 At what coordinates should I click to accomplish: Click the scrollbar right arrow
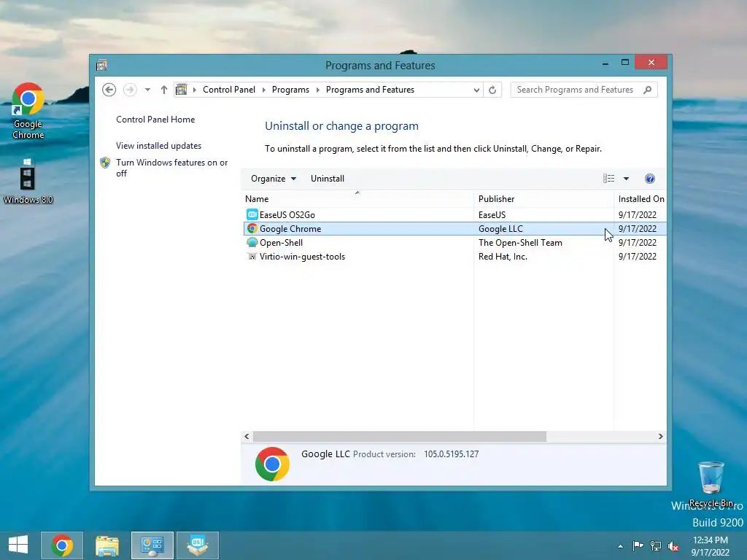660,436
